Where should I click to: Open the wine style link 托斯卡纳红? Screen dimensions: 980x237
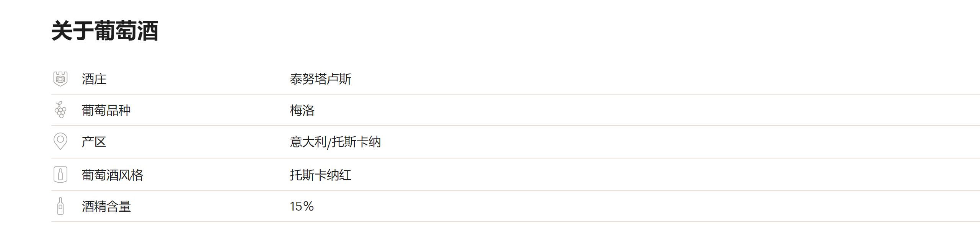point(320,175)
